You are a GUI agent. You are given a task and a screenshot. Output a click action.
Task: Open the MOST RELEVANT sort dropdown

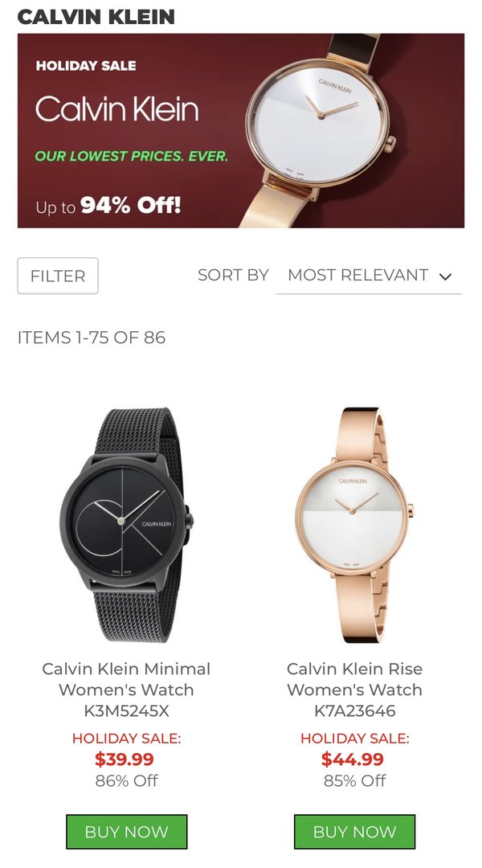point(369,276)
